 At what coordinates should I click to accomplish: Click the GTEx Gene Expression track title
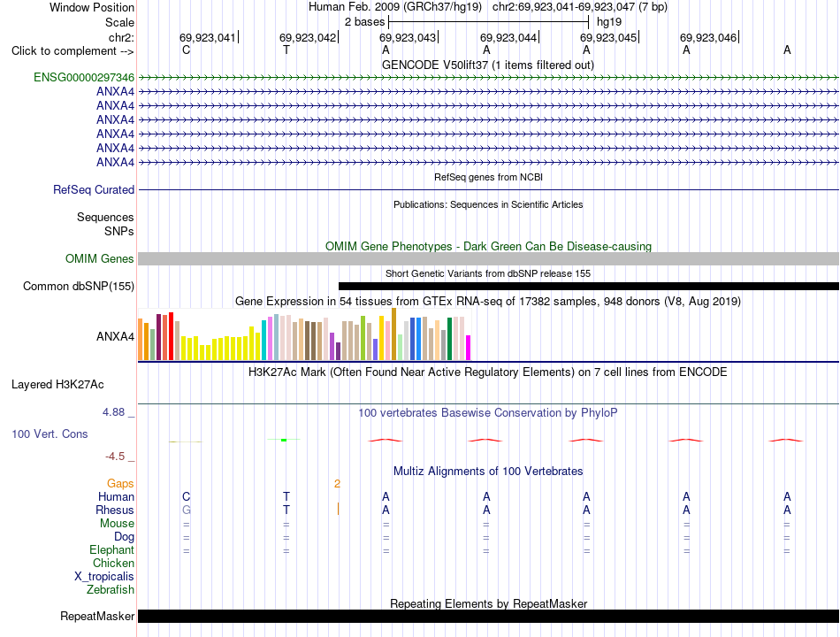tap(488, 302)
